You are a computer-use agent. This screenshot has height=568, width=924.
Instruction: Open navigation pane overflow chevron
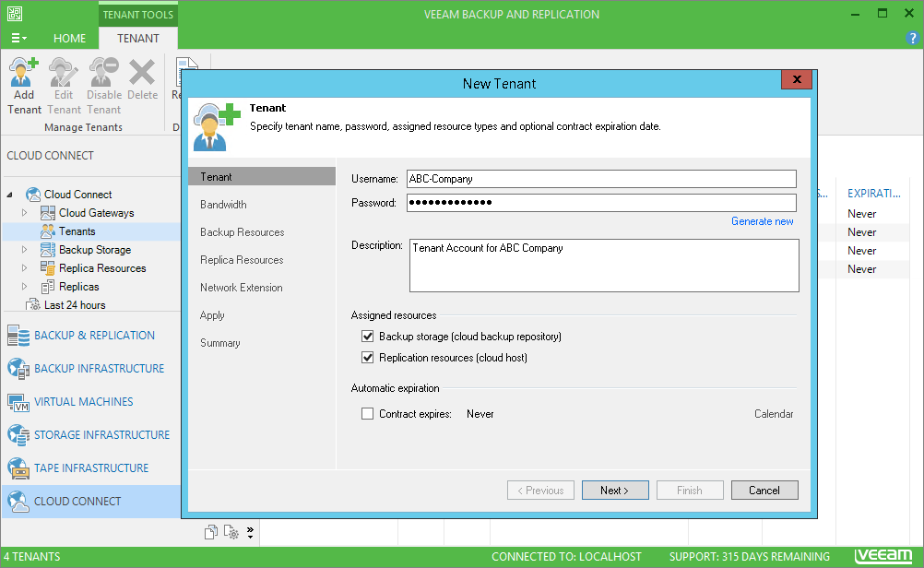[251, 533]
